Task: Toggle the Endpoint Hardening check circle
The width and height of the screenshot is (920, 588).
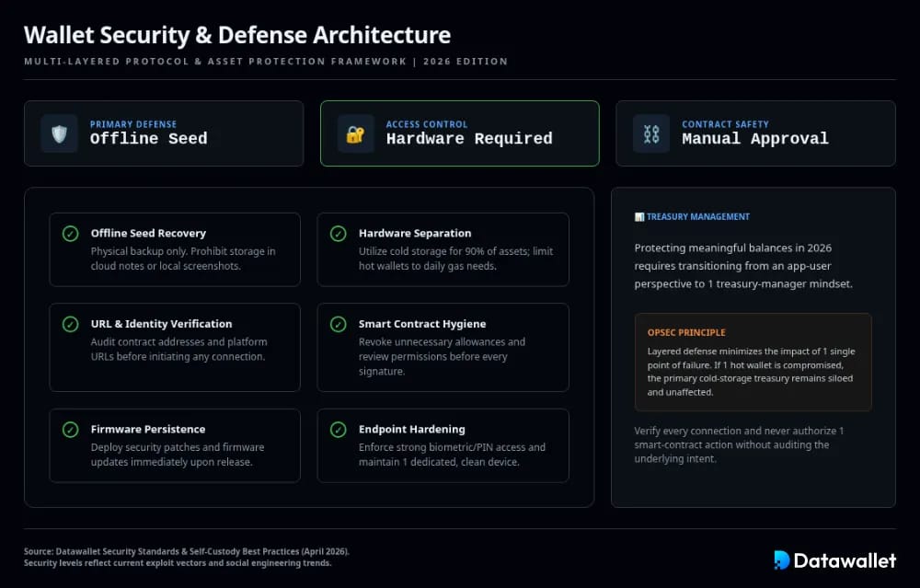Action: (338, 430)
